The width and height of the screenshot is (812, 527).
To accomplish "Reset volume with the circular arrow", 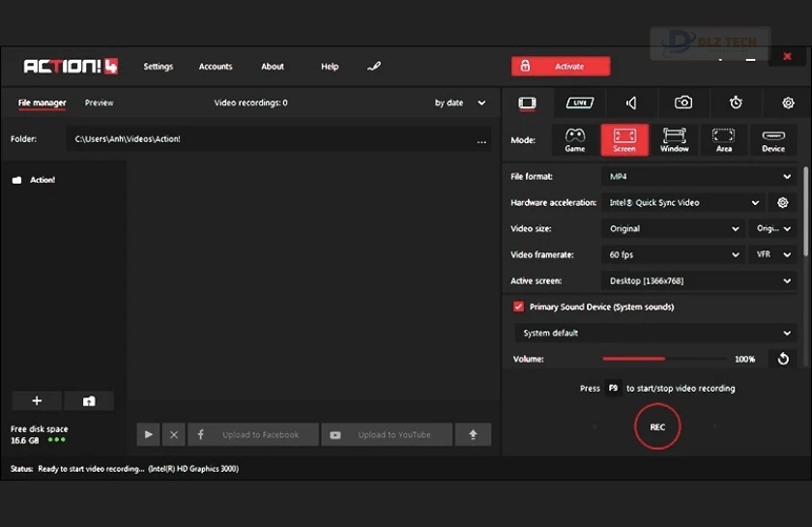I will [783, 359].
